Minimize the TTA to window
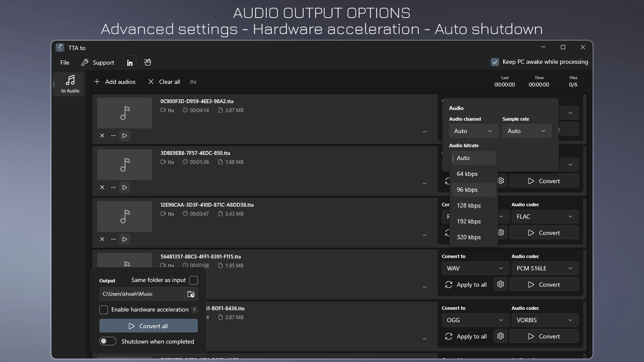 pyautogui.click(x=543, y=47)
